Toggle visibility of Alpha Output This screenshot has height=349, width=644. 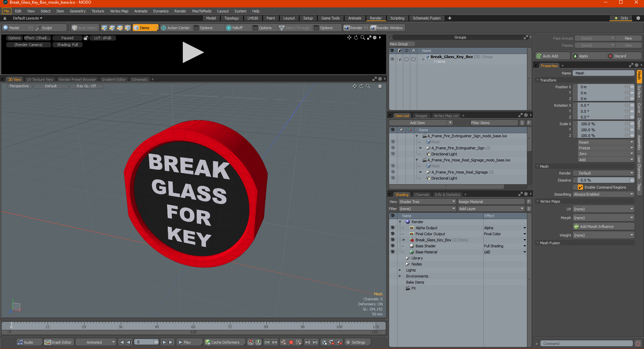[392, 228]
